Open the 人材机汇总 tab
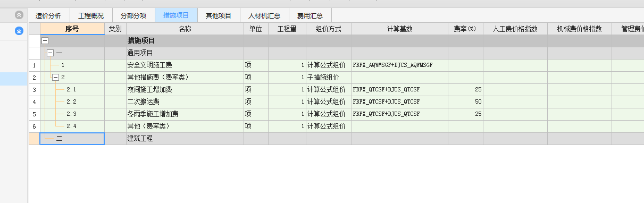This screenshot has width=644, height=203. click(x=264, y=15)
